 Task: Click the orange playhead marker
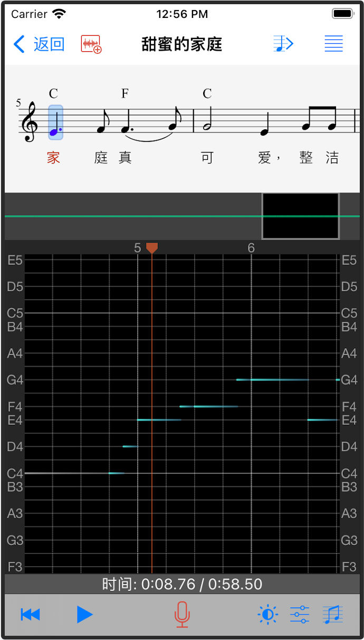(152, 247)
